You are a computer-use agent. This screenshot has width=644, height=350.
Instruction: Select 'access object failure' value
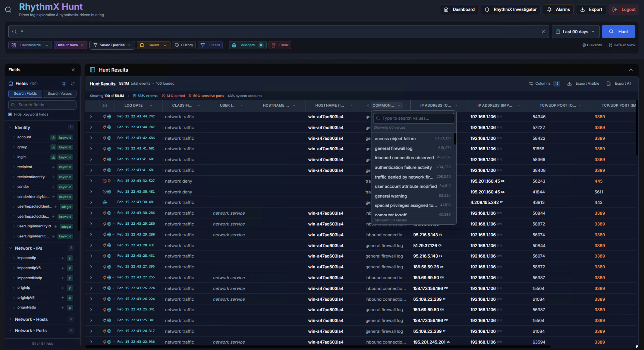[x=395, y=139]
